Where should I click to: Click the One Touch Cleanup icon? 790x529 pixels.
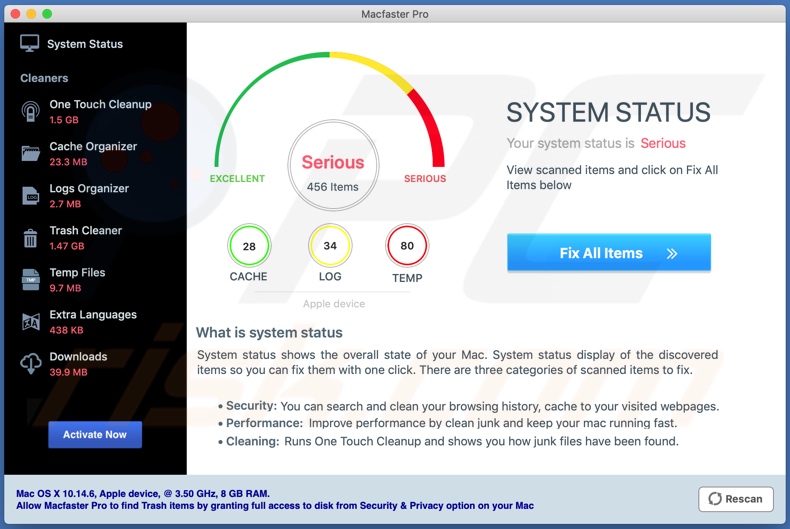click(x=30, y=111)
